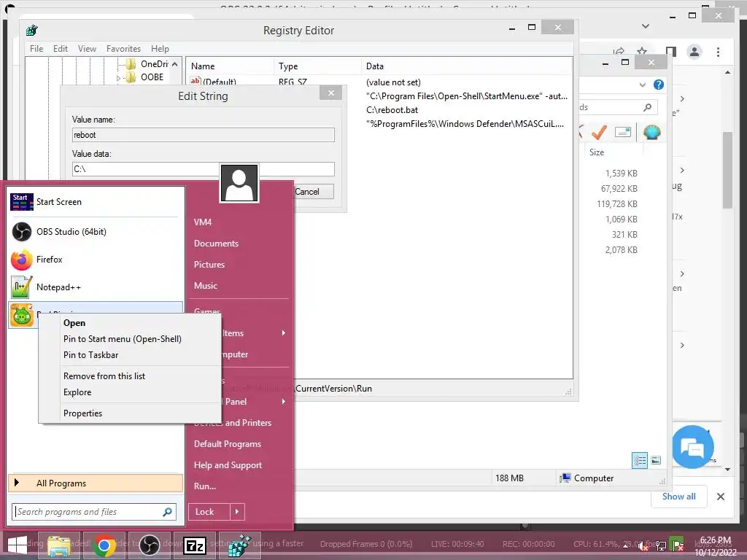Viewport: 747px width, 560px height.
Task: Click network icon in system tray
Action: (660, 545)
